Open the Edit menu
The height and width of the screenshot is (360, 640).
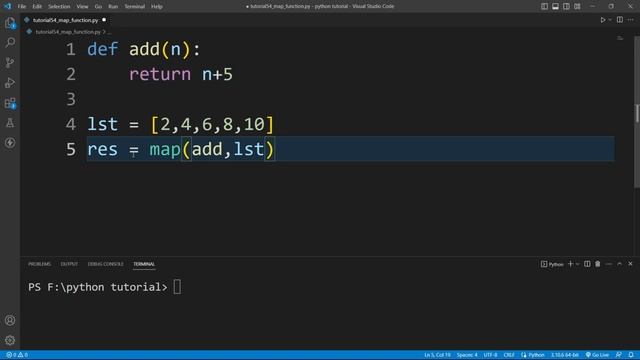point(37,7)
